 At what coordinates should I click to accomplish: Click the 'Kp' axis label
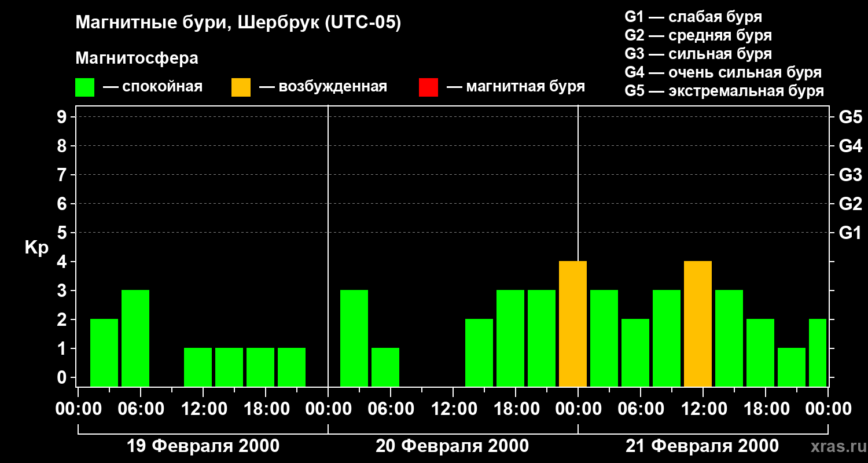36,248
